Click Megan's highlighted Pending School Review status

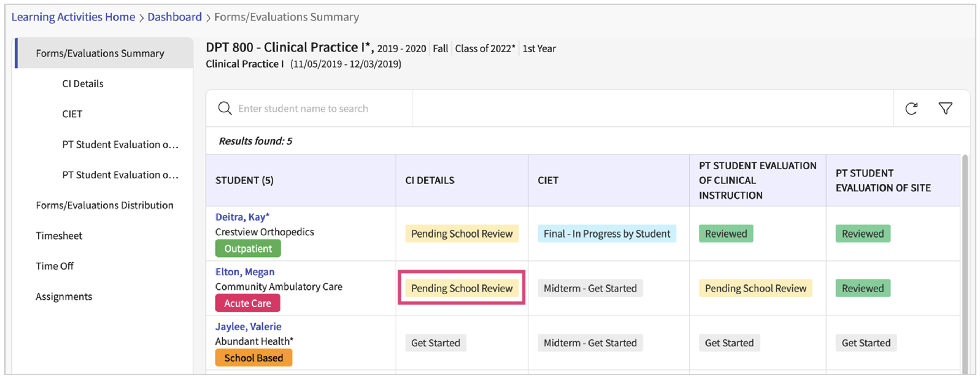461,288
